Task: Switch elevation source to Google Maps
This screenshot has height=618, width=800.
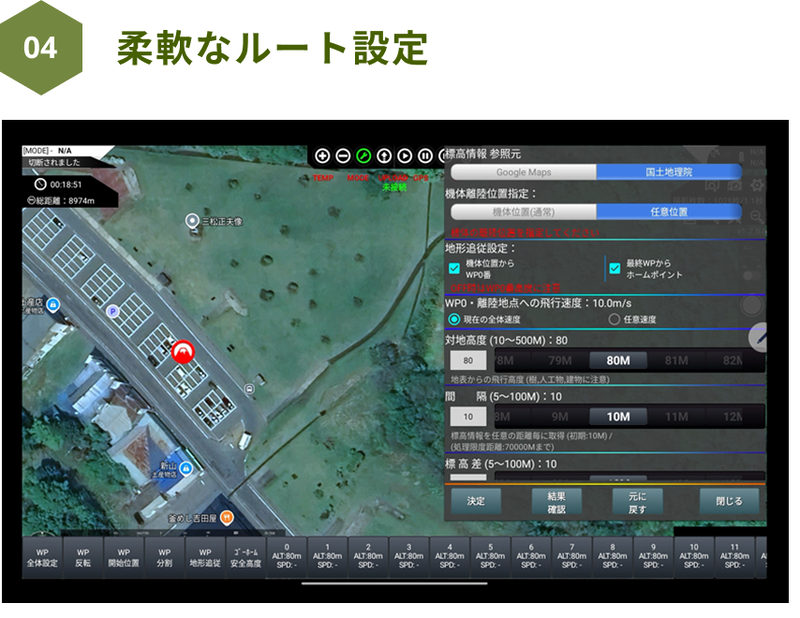Action: click(x=523, y=172)
